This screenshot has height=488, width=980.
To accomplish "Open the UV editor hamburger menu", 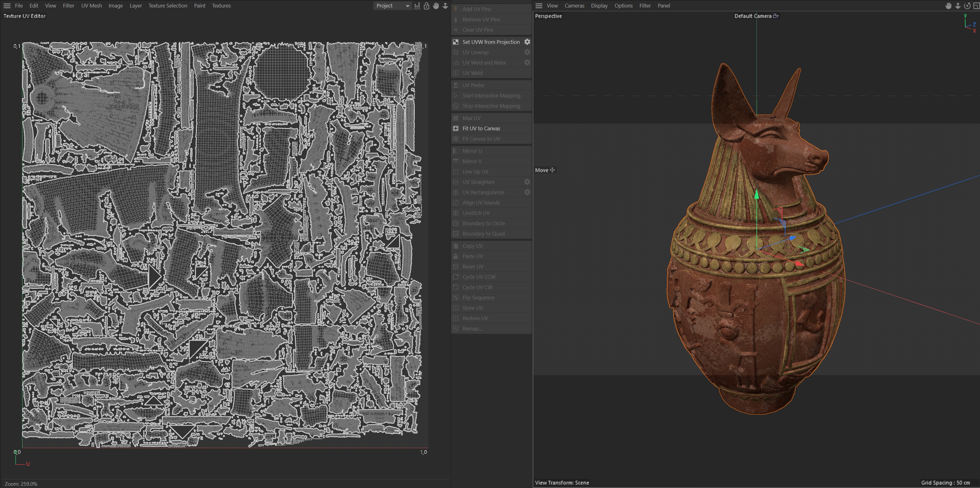I will [x=7, y=6].
